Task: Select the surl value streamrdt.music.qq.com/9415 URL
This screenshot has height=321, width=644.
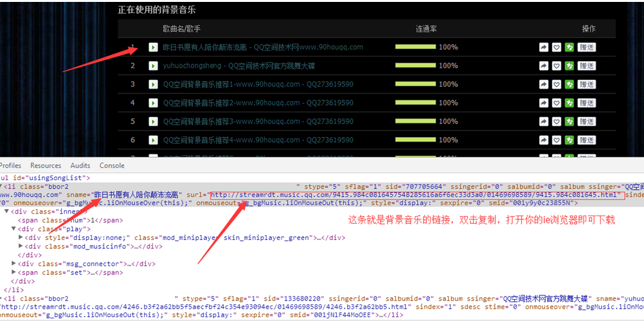Action: click(415, 194)
